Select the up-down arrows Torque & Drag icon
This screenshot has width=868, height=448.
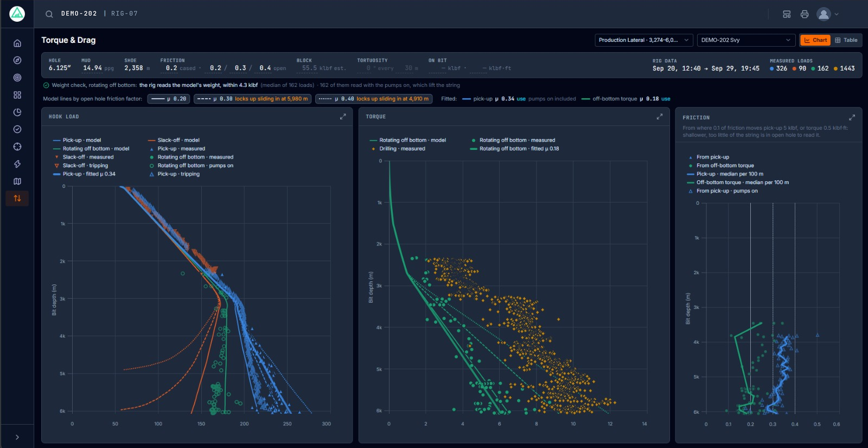click(x=17, y=198)
